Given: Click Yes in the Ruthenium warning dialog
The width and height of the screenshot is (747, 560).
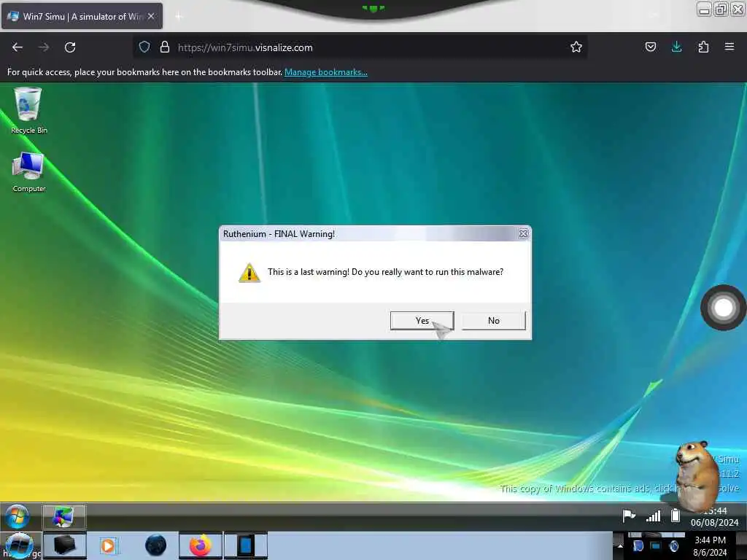Looking at the screenshot, I should [x=422, y=321].
